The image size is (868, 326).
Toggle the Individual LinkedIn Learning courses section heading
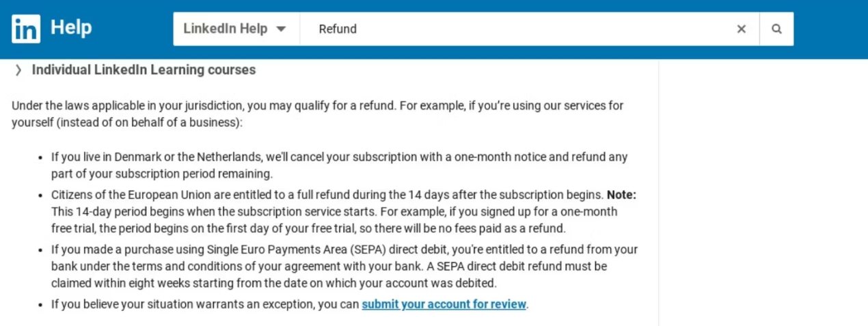click(144, 70)
